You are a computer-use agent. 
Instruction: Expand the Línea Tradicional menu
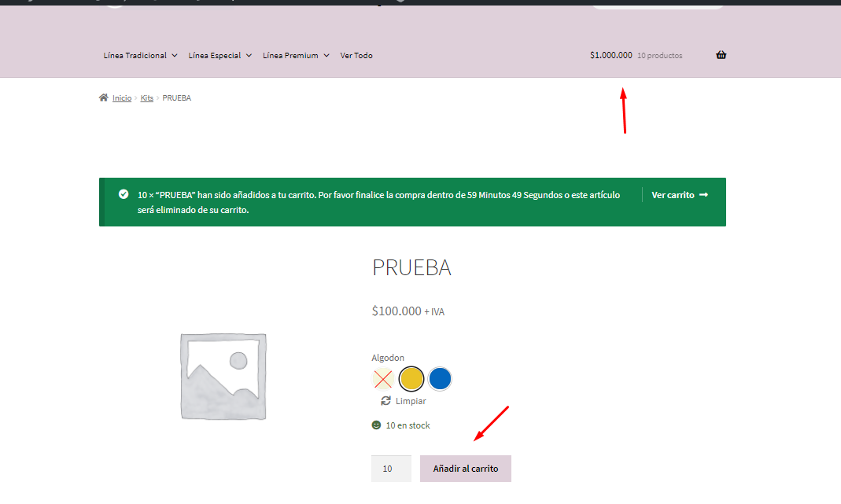(x=140, y=56)
